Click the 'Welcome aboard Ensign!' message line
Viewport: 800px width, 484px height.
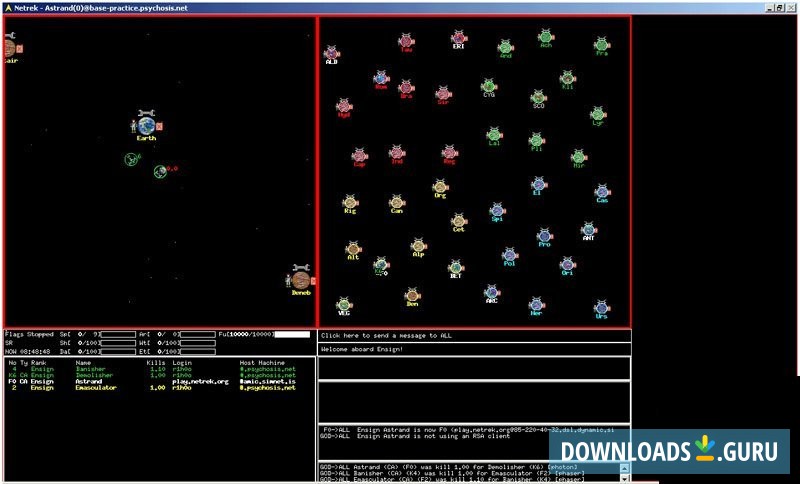(474, 349)
